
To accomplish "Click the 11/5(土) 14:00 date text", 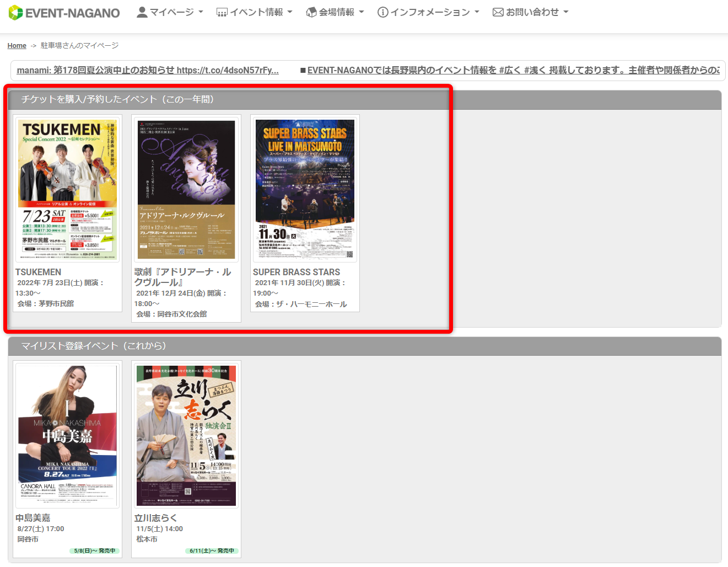I will (x=159, y=528).
